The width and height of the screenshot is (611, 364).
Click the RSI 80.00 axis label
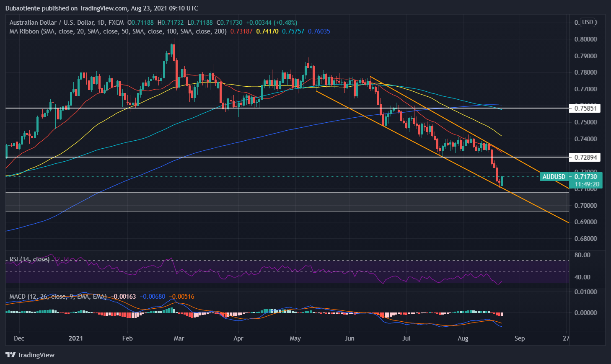(x=583, y=255)
